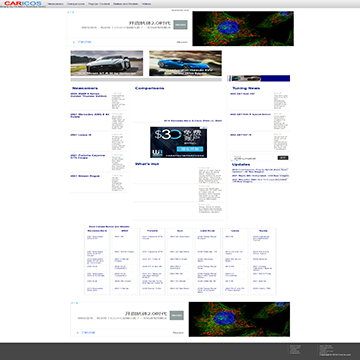The image size is (360, 360).
Task: Click the Porsche column heading
Action: (152, 231)
